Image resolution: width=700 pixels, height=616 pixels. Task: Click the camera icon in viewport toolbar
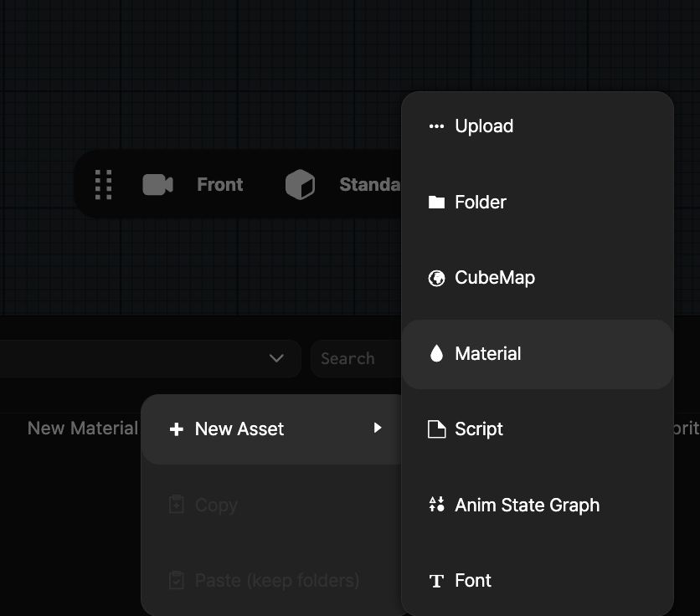[x=157, y=184]
